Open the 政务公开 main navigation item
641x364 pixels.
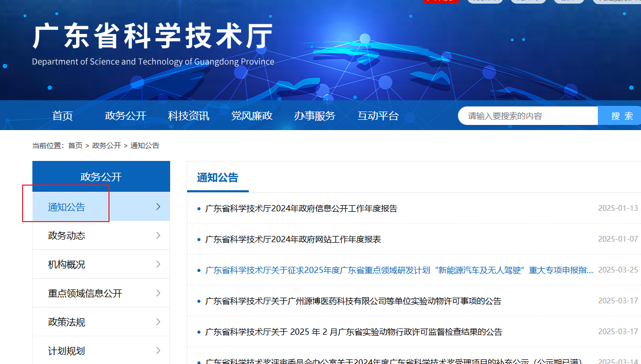pos(126,116)
